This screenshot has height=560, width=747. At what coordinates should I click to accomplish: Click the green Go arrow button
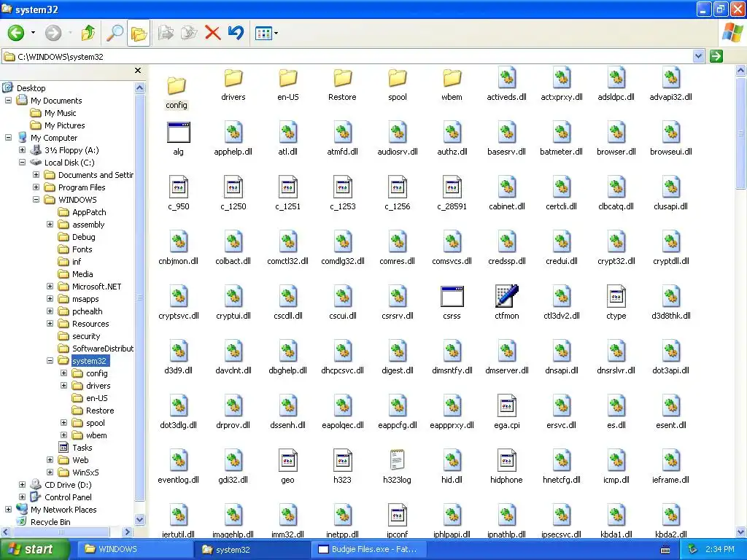point(716,56)
